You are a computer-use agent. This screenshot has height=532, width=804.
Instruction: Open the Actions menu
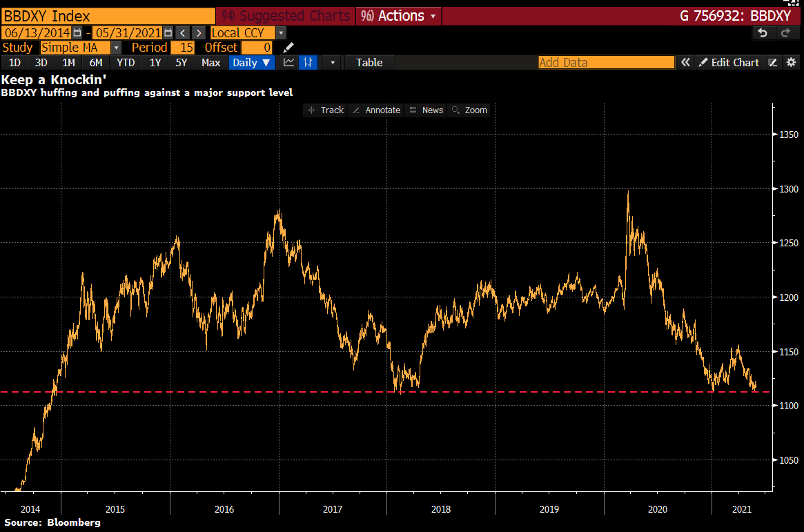click(398, 16)
